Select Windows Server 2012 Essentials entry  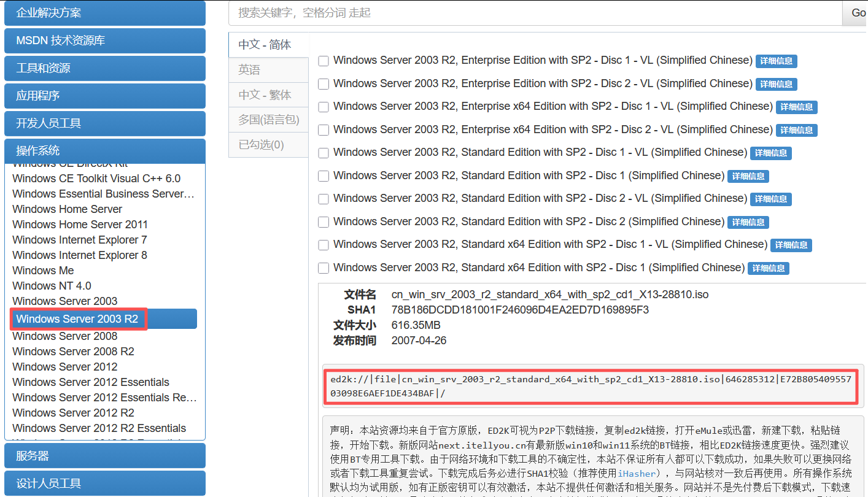91,382
